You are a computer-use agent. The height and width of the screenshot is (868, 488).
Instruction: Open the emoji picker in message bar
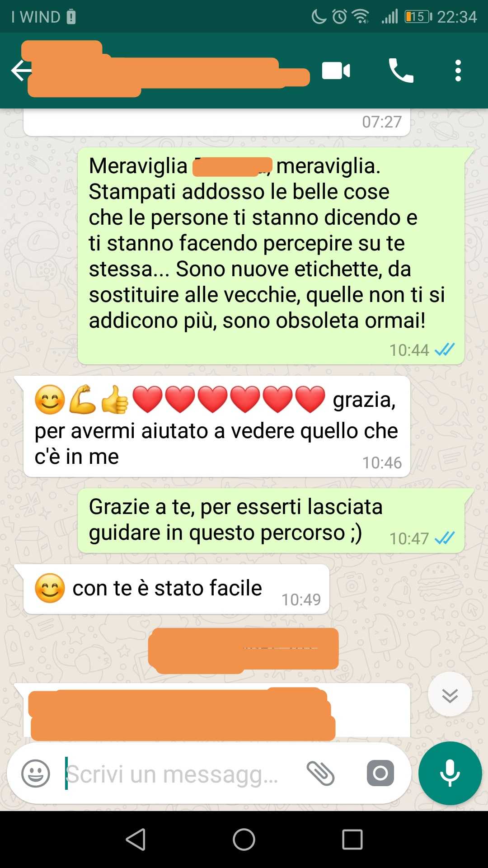[36, 774]
